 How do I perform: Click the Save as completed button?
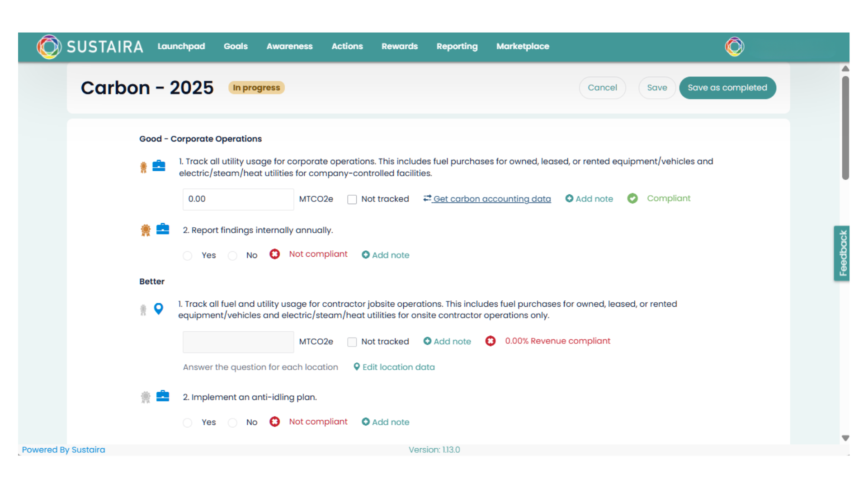727,88
